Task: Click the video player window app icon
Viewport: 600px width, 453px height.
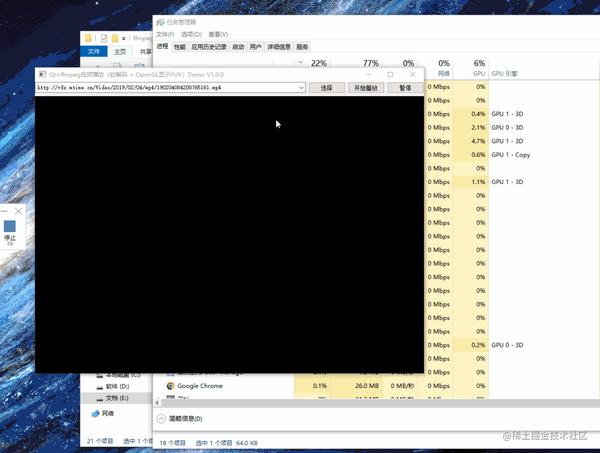Action: [42, 74]
